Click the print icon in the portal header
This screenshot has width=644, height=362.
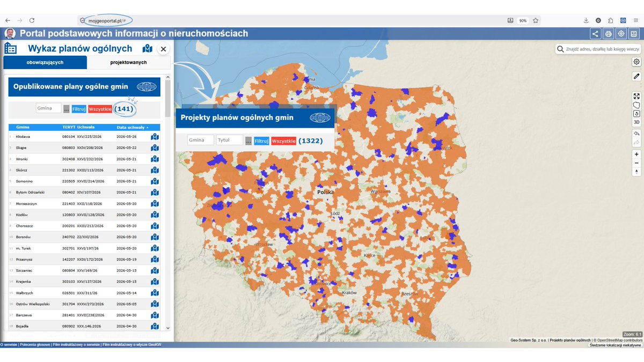(608, 34)
